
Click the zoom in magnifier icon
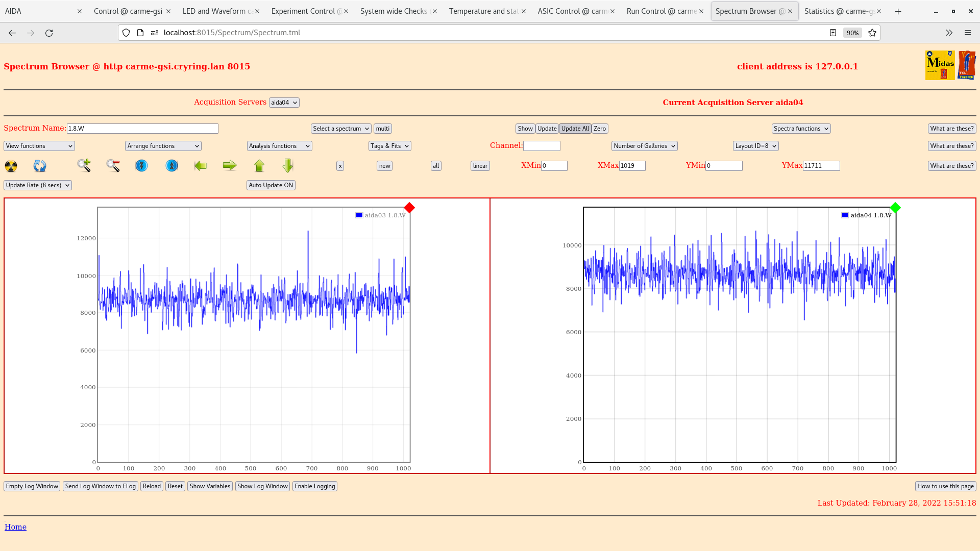pyautogui.click(x=84, y=165)
